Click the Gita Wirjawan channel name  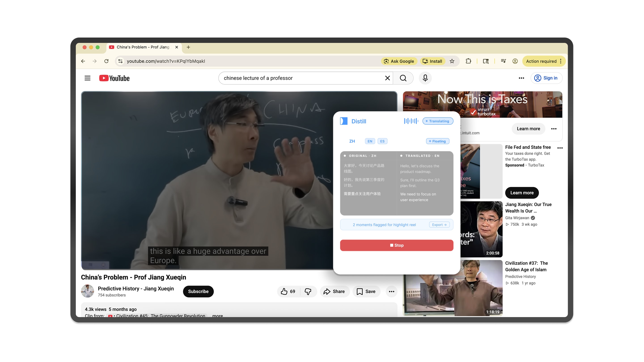pos(517,218)
